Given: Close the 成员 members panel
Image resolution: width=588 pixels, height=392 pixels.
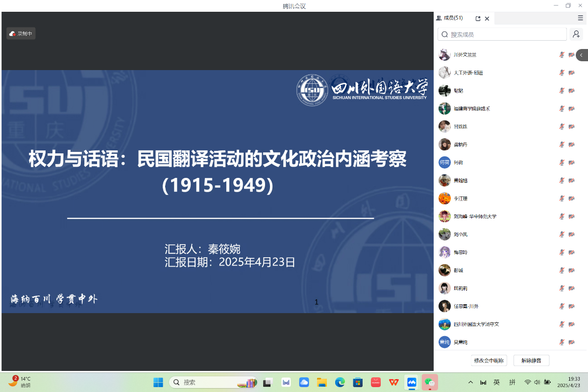Looking at the screenshot, I should point(487,19).
